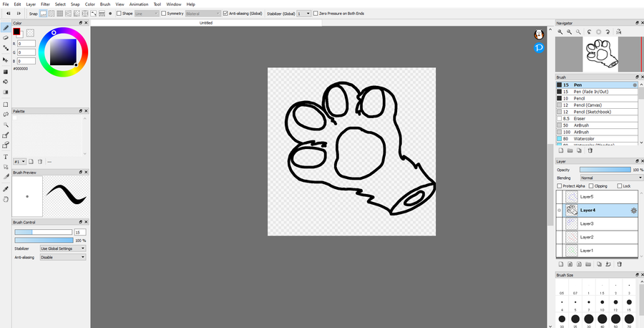Click the curve snap icon
644x328 pixels.
[94, 14]
